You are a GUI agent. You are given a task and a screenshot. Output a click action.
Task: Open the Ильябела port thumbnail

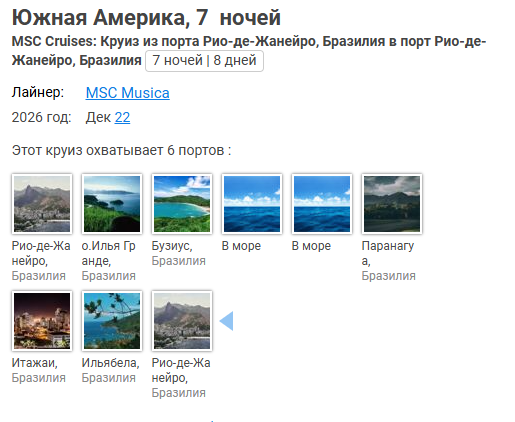[x=112, y=321]
